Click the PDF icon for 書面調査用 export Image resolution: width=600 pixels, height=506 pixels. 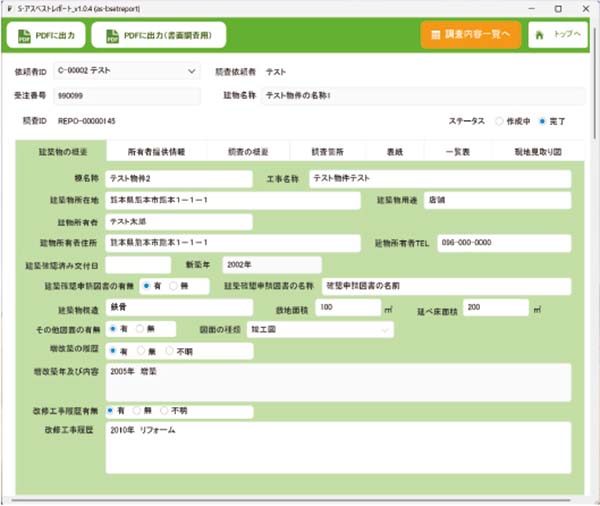(108, 35)
